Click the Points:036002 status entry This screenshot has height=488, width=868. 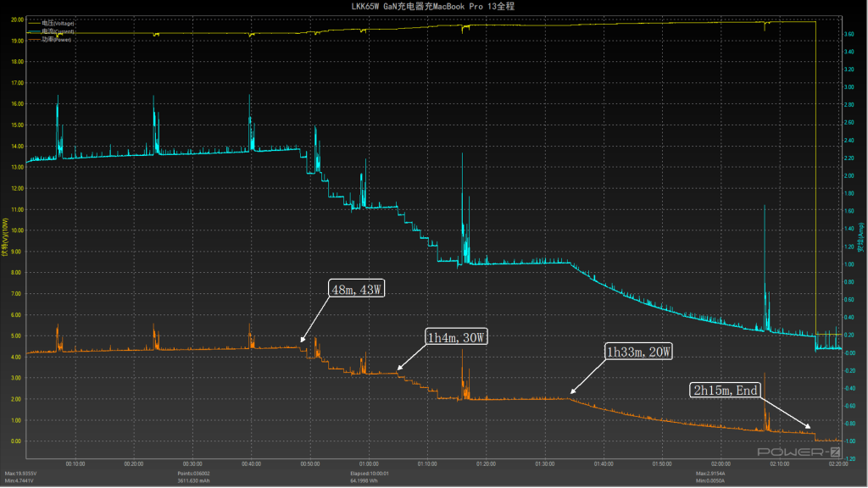[x=194, y=474]
